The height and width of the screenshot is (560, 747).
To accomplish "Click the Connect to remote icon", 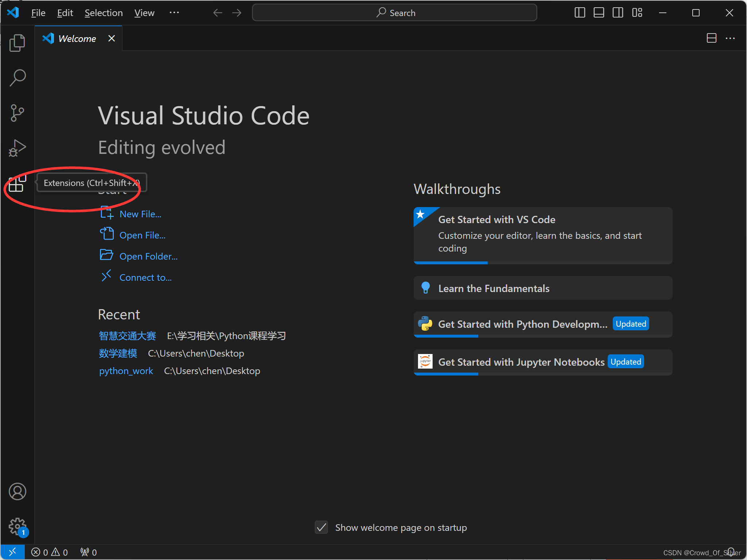I will (x=106, y=276).
